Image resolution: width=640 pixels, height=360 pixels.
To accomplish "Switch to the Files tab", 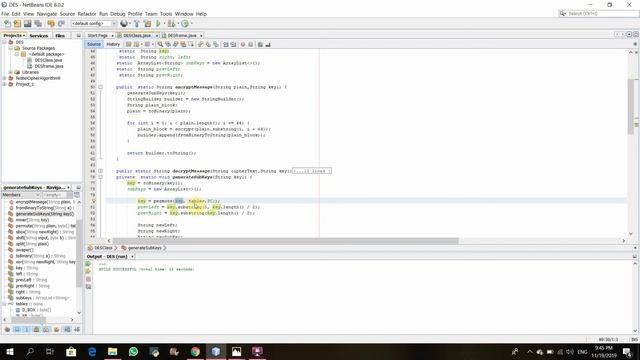I will click(x=60, y=36).
